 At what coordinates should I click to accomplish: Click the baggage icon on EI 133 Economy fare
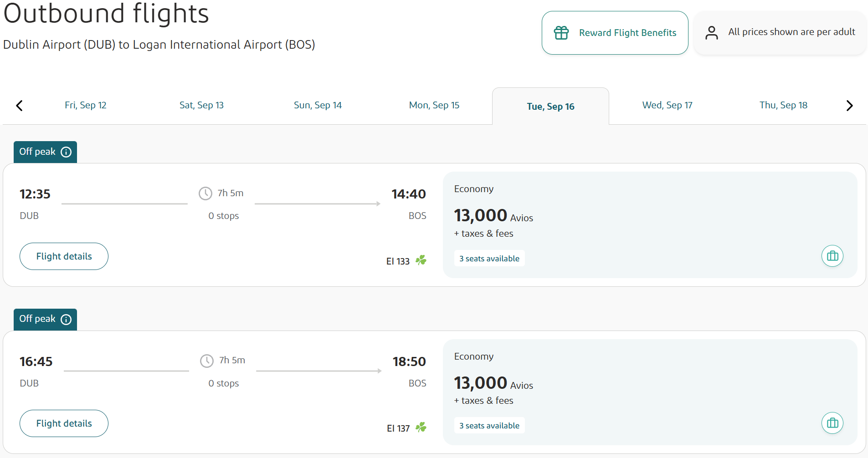click(832, 256)
